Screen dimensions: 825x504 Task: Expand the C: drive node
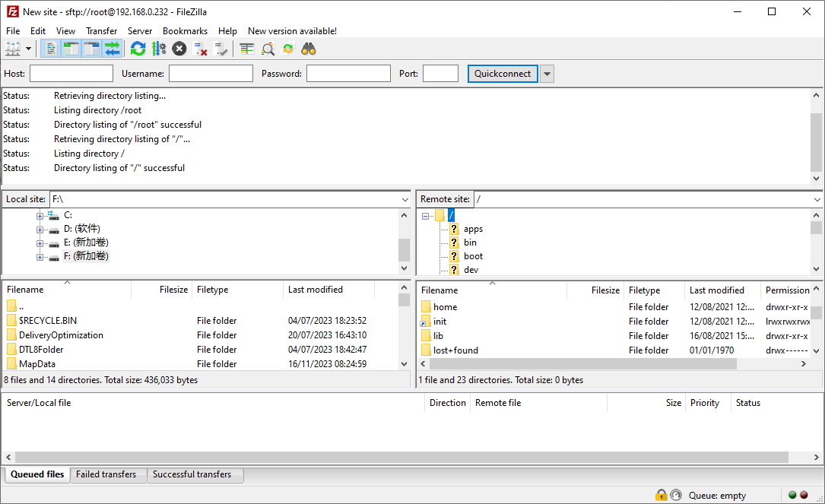click(40, 216)
